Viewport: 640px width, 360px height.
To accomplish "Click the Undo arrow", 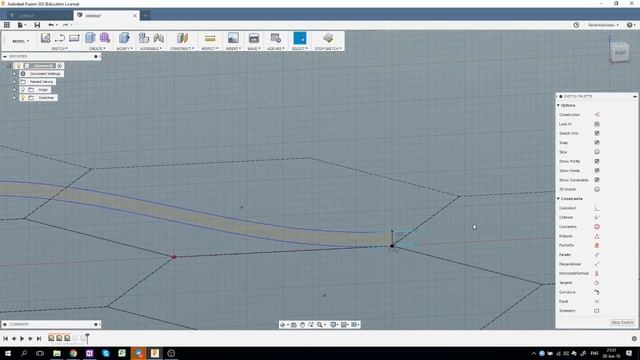I will click(x=51, y=25).
